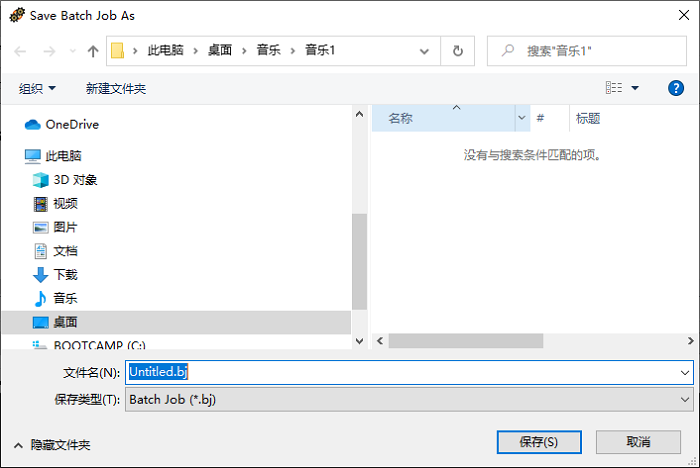The width and height of the screenshot is (700, 468).
Task: Select 此电脑 in the navigation tree
Action: coord(53,156)
